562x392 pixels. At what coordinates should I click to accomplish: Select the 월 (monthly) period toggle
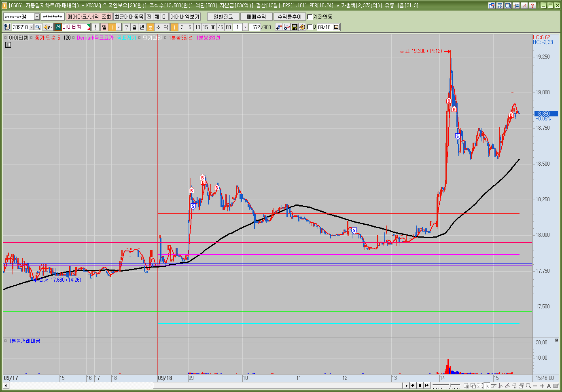coord(134,27)
